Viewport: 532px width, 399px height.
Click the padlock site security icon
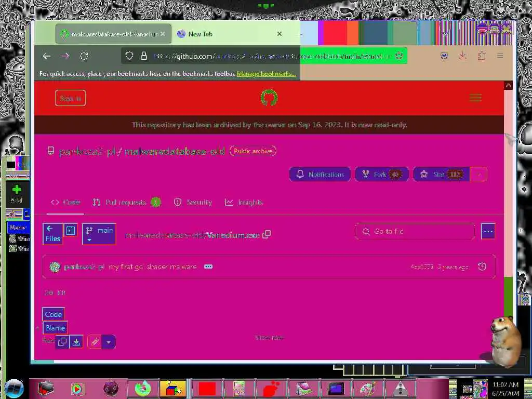[x=144, y=56]
